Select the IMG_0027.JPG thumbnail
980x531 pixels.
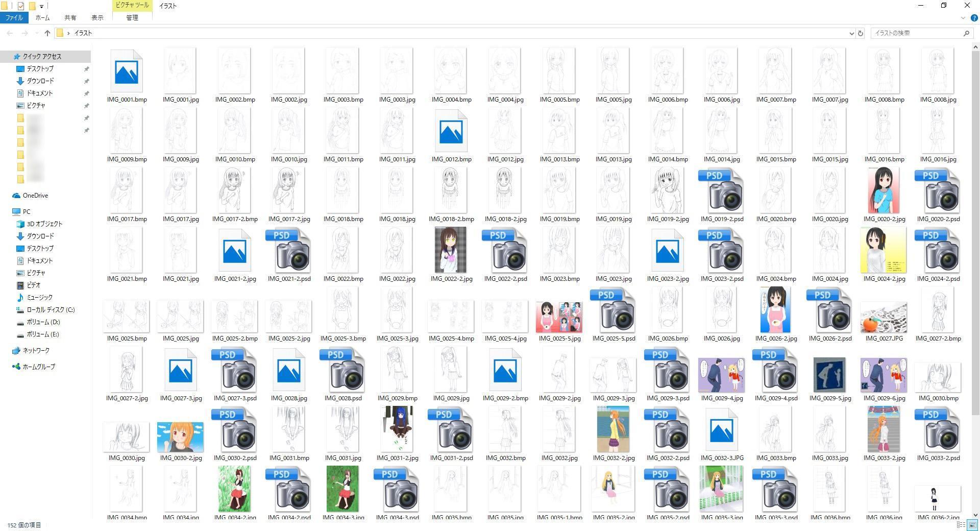coord(884,317)
